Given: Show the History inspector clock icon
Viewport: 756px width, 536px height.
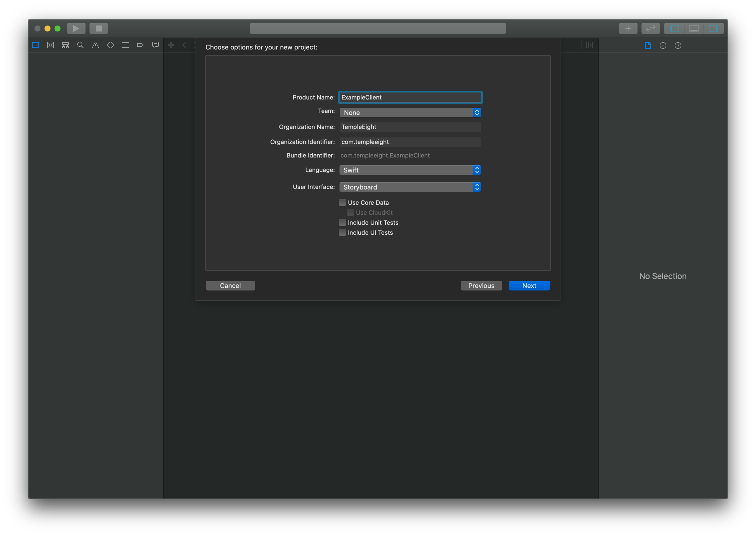Looking at the screenshot, I should (x=663, y=45).
